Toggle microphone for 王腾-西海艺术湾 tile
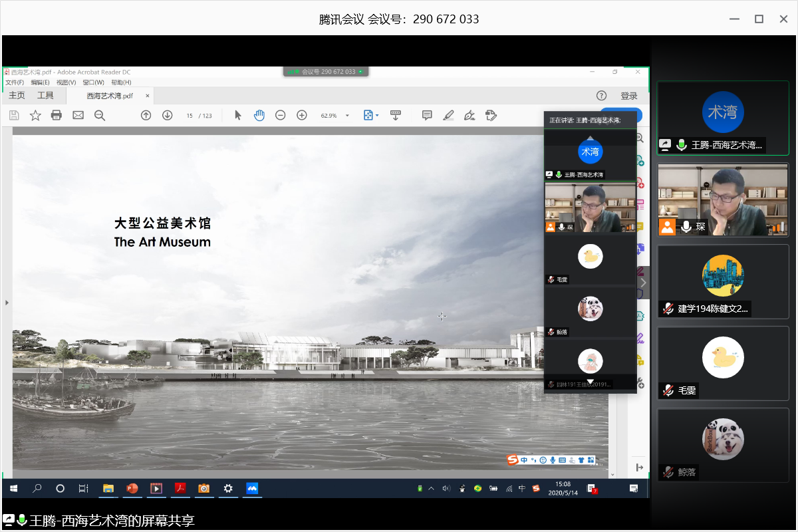Image resolution: width=798 pixels, height=532 pixels. pyautogui.click(x=682, y=144)
